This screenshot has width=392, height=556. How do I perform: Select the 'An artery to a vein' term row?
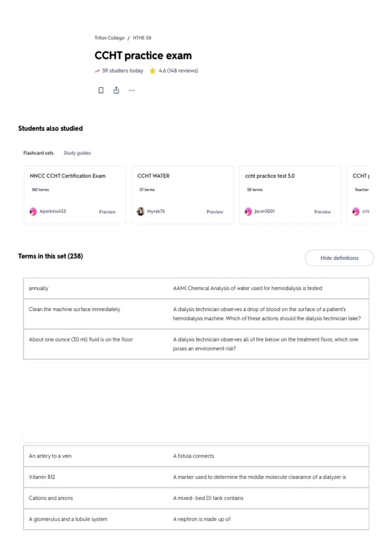click(x=196, y=456)
